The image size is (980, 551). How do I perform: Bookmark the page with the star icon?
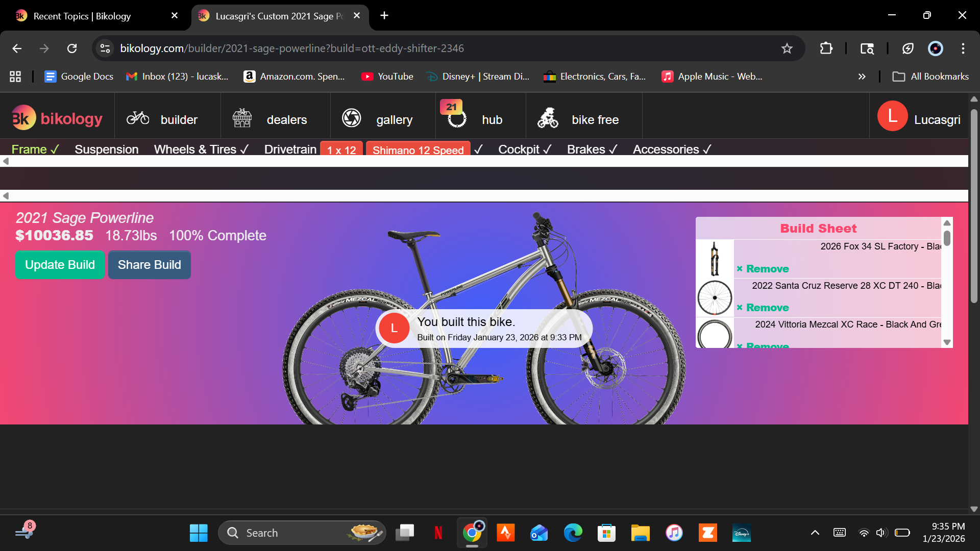tap(788, 48)
